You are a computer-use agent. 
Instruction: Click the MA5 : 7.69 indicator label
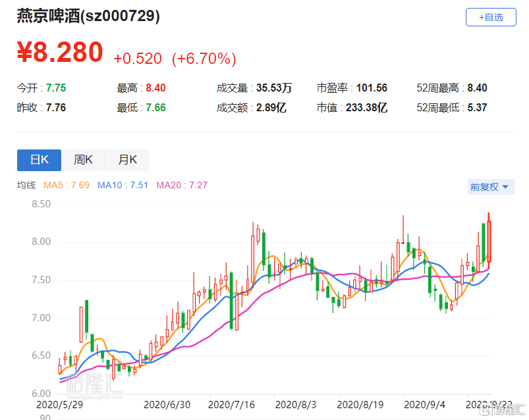click(67, 185)
